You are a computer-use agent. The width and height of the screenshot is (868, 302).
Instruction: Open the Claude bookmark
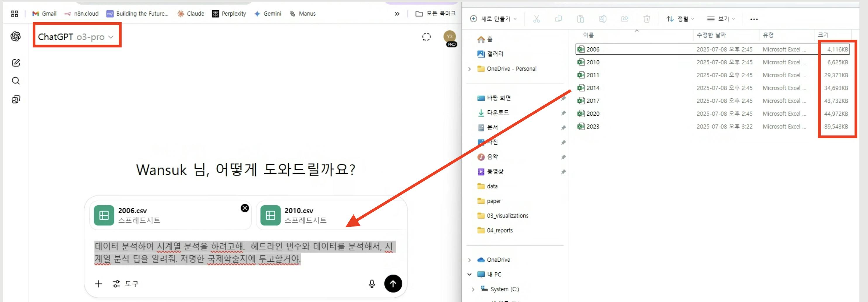pos(191,13)
